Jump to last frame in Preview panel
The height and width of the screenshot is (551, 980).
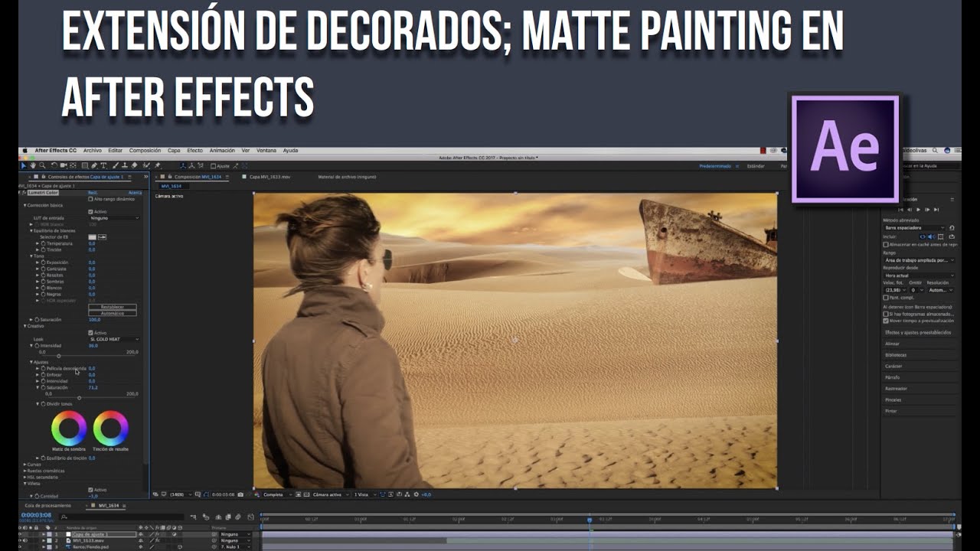(x=936, y=210)
